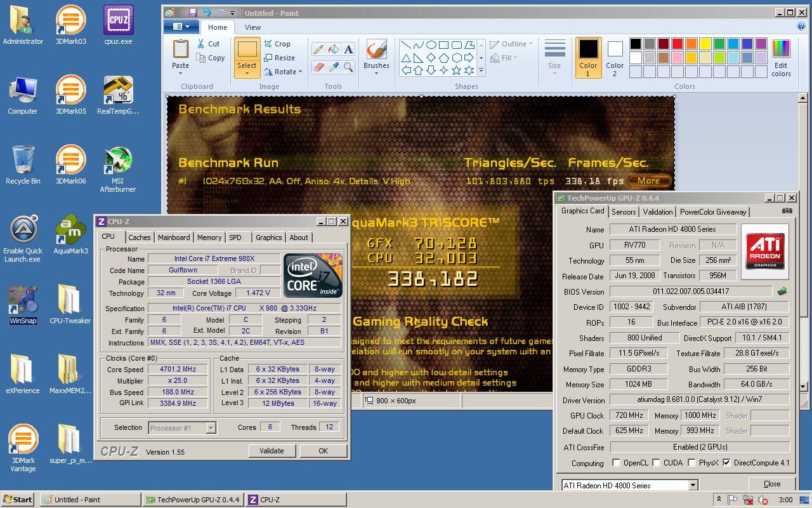This screenshot has height=508, width=812.
Task: Click the Save icon in Paint title bar
Action: (x=193, y=13)
